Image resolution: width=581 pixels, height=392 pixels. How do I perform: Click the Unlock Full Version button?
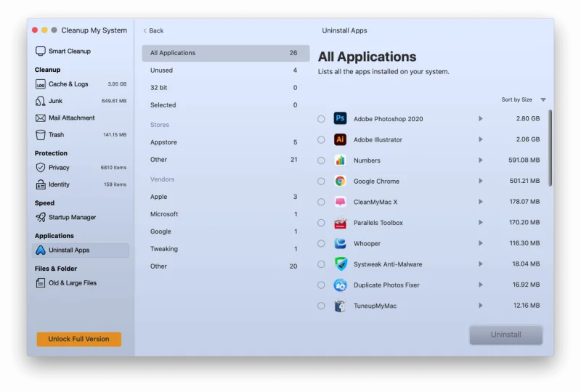(x=79, y=339)
